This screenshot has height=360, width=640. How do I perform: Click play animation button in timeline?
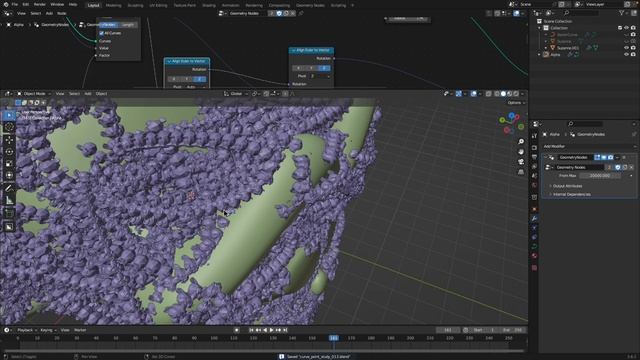point(271,330)
